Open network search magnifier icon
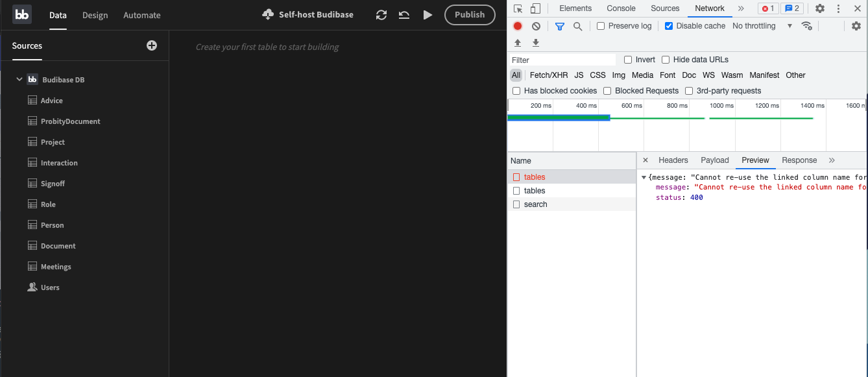868x377 pixels. pyautogui.click(x=577, y=26)
